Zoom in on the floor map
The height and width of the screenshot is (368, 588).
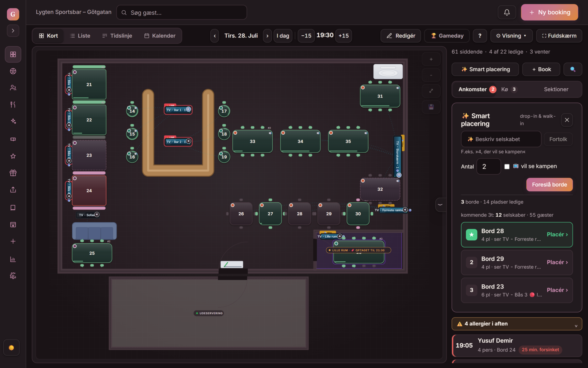tap(431, 59)
